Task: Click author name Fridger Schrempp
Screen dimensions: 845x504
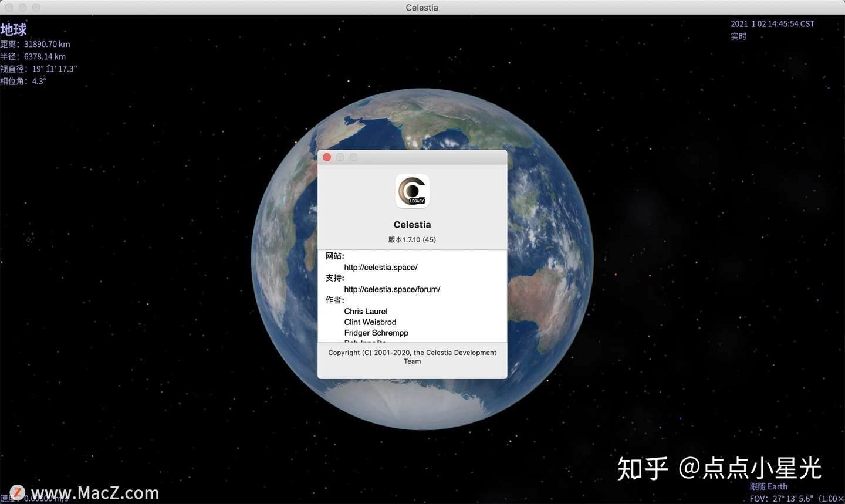Action: coord(376,333)
